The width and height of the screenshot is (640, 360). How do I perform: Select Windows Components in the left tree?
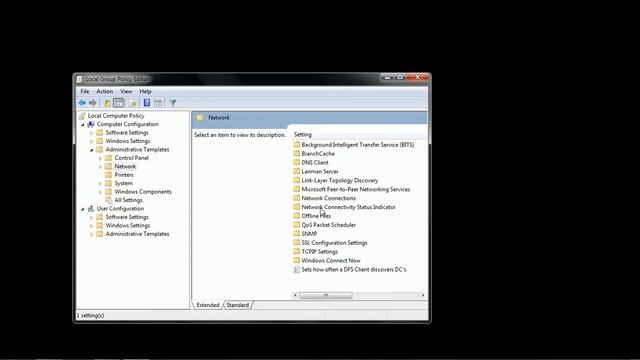(x=143, y=192)
